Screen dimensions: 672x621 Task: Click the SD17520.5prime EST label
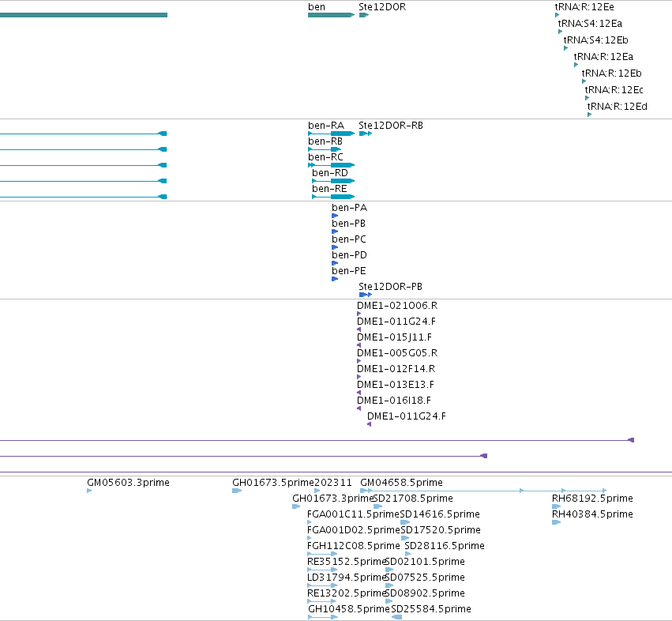pos(441,530)
